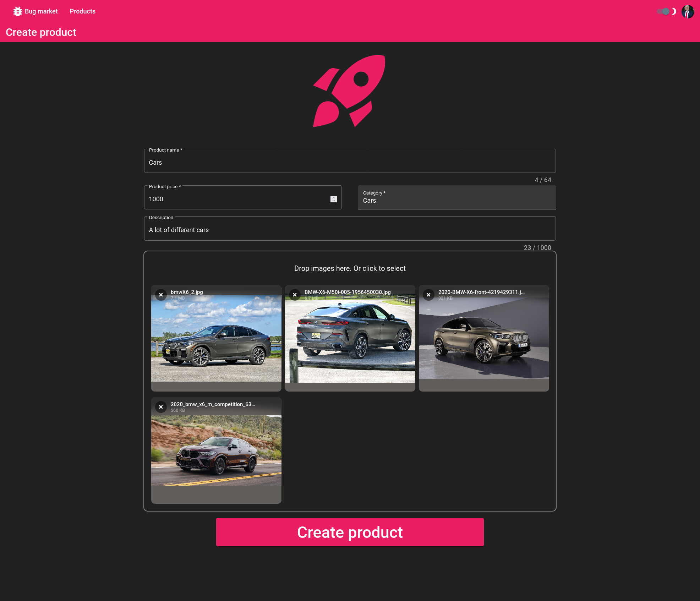Remove the bmwX6_2.jpg image
700x601 pixels.
(x=161, y=295)
